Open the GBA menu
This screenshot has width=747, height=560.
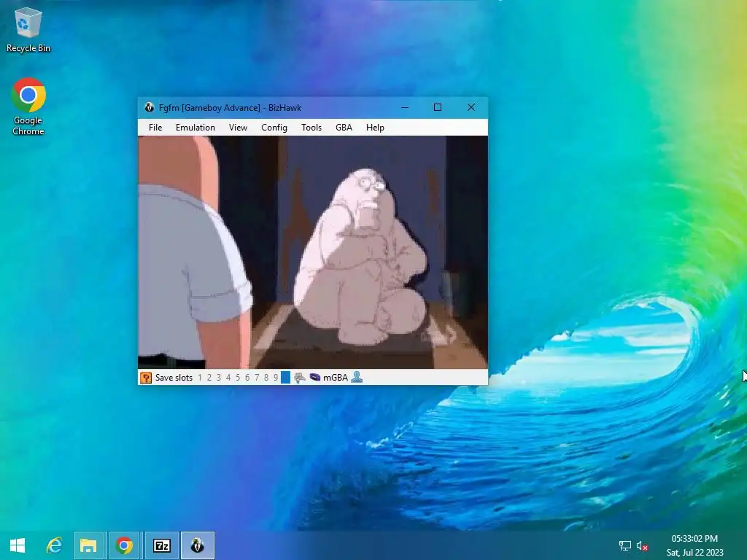(x=344, y=127)
